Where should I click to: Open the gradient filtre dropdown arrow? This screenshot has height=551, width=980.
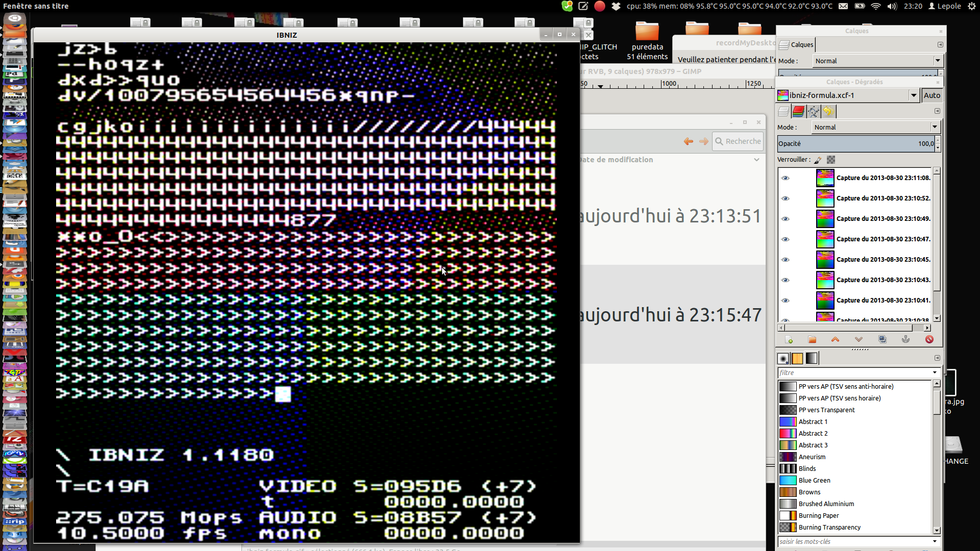[935, 372]
